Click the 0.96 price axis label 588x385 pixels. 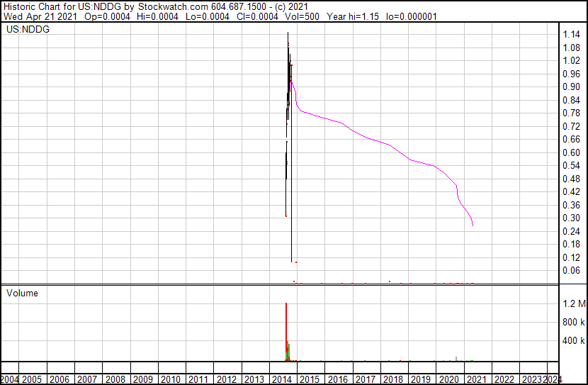[x=572, y=74]
